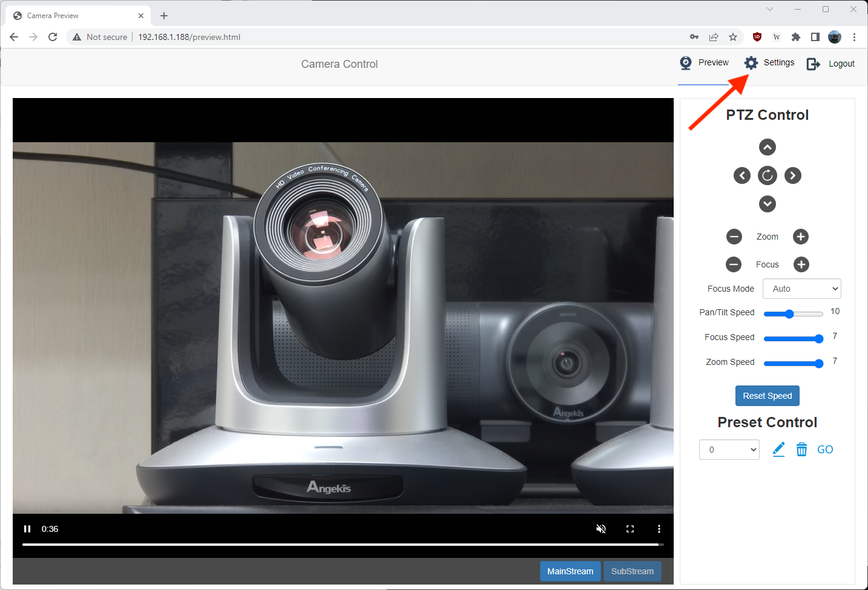Zoom in using the plus icon

point(800,237)
